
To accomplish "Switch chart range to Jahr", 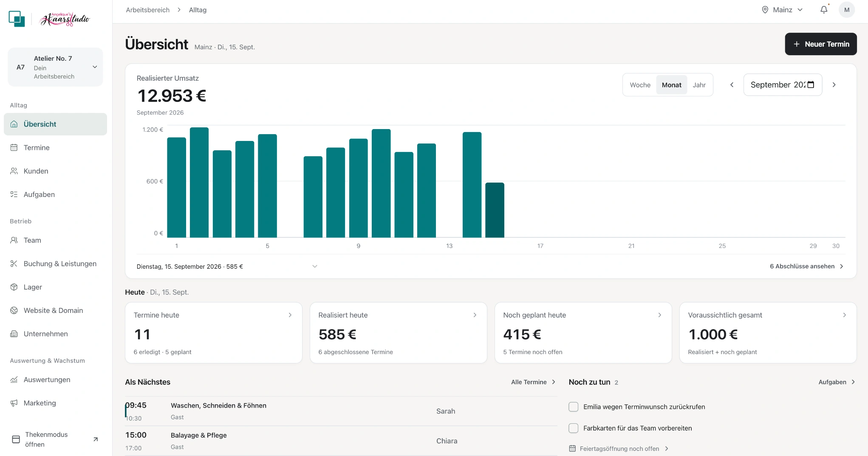I will click(699, 85).
